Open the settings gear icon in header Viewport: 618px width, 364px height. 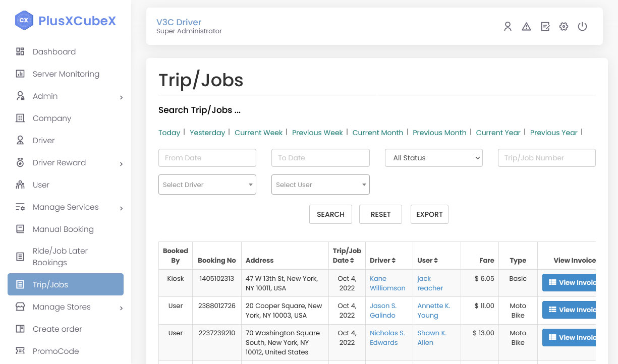click(564, 27)
